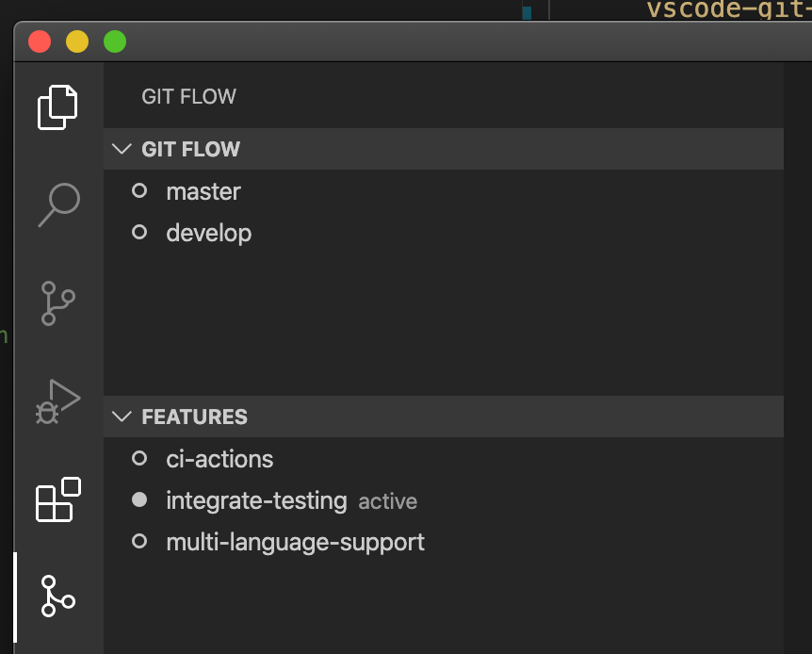Open the Search magnifier icon

pyautogui.click(x=58, y=204)
